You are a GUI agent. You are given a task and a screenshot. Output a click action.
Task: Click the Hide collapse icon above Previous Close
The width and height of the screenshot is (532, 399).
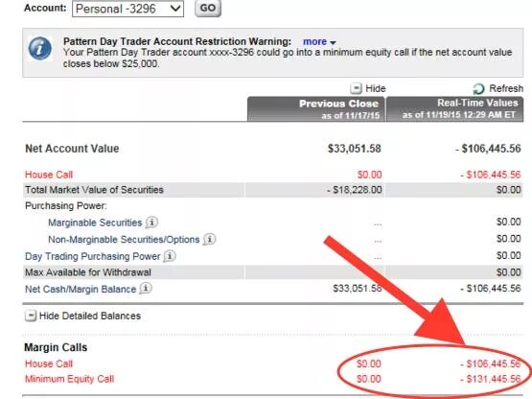click(356, 88)
